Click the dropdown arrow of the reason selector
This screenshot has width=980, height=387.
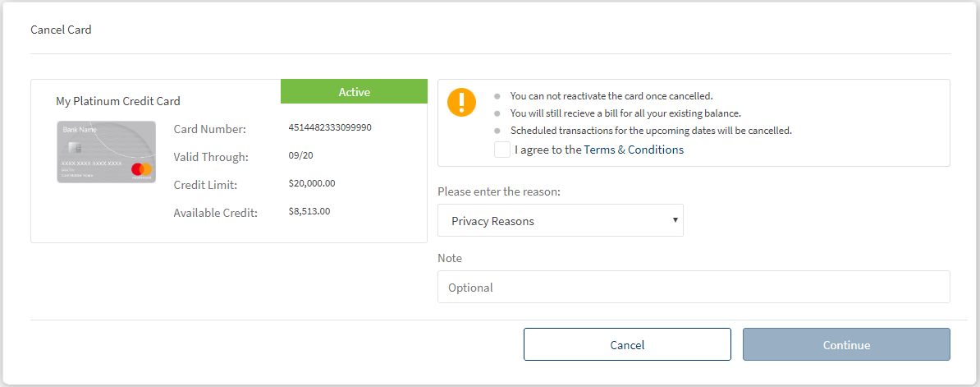tap(675, 220)
